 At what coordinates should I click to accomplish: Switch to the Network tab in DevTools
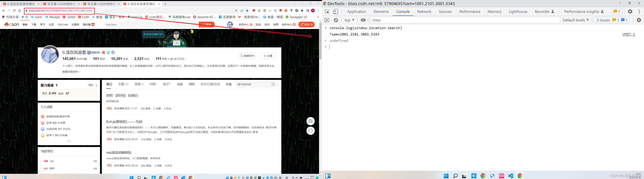coord(424,12)
